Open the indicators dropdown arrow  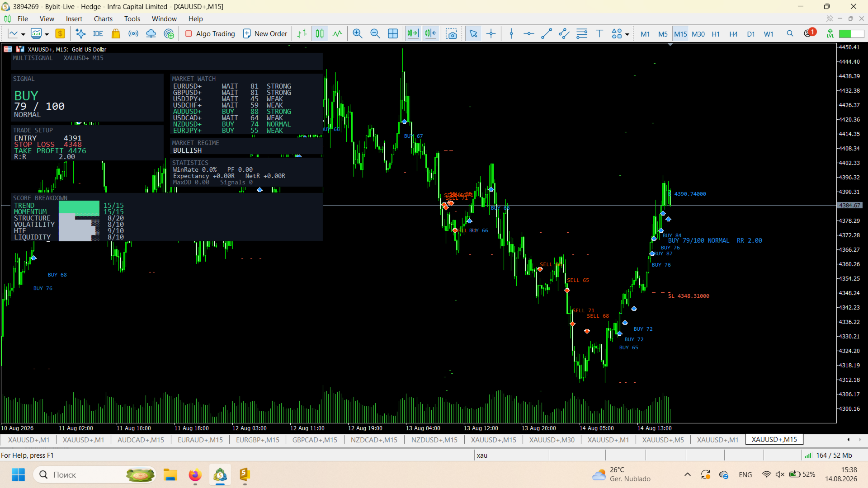click(47, 34)
